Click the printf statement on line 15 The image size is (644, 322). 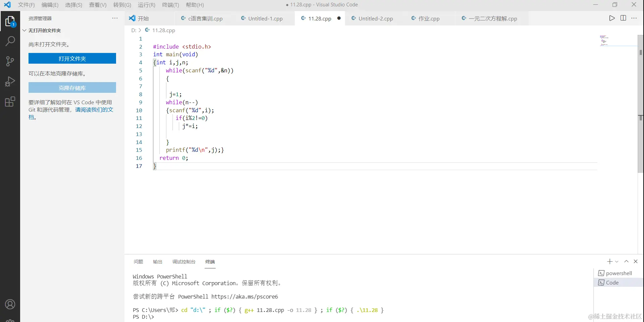[x=195, y=150]
